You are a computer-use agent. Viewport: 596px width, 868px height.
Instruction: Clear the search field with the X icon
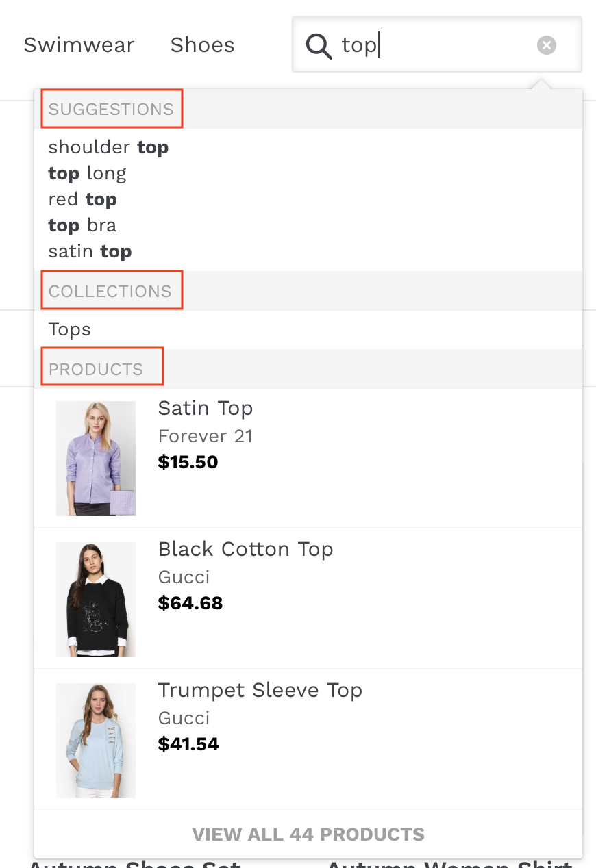point(546,46)
